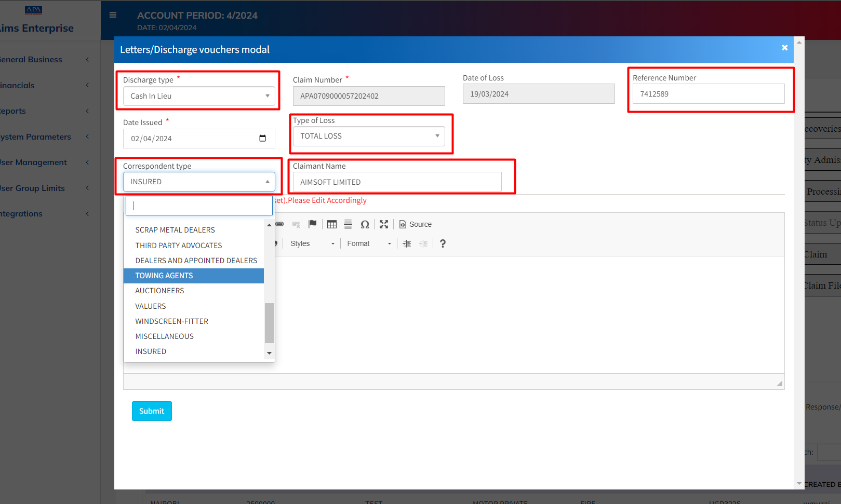Select TOWING AGENTS from the list
This screenshot has height=504, width=841.
(164, 276)
